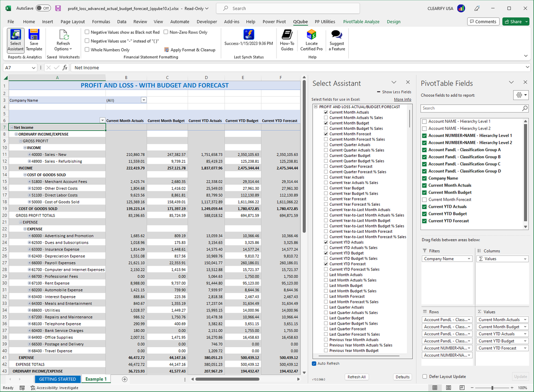534x392 pixels.
Task: Click the horizontal sheet scrollbar
Action: 227,379
